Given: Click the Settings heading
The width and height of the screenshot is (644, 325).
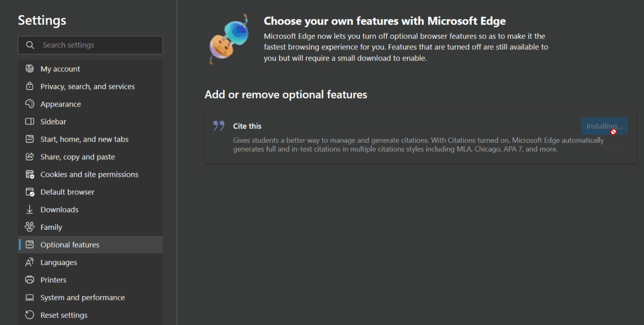Looking at the screenshot, I should tap(42, 20).
